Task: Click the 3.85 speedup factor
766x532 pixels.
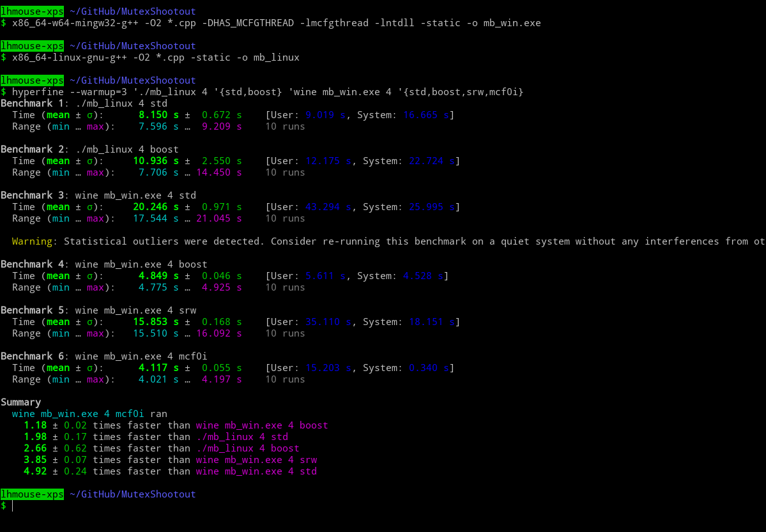Action: tap(35, 460)
